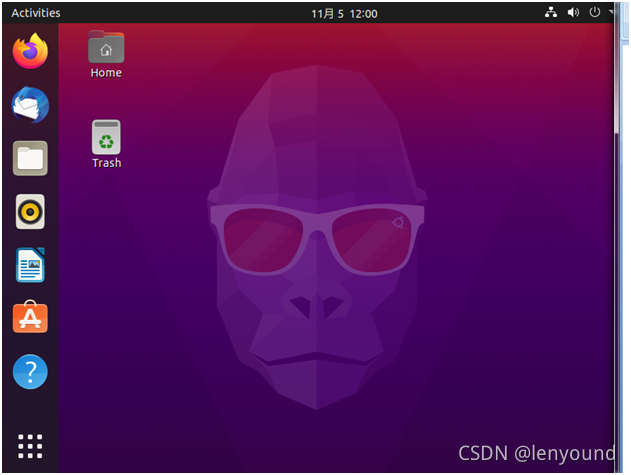Open Firefox from the dock
631x475 pixels.
30,52
